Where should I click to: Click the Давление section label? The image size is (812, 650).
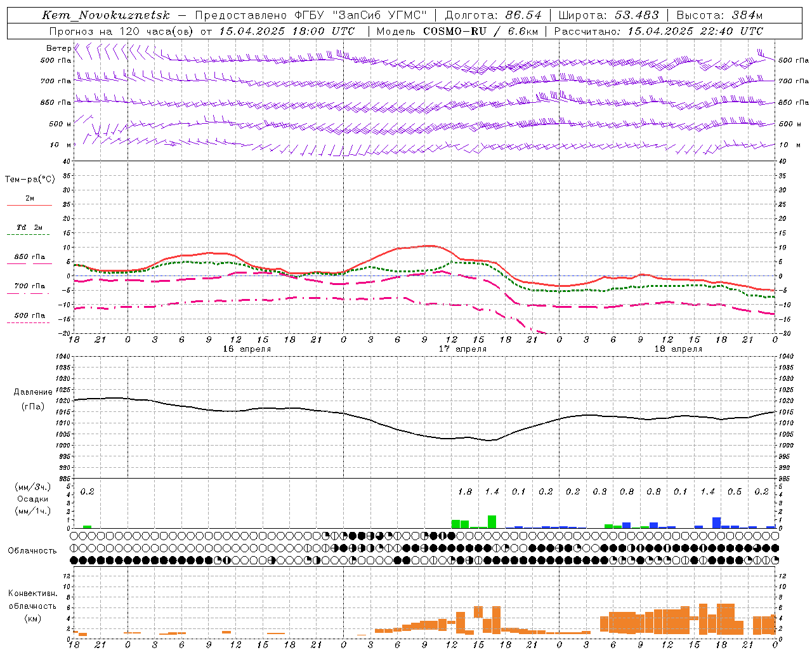33,392
